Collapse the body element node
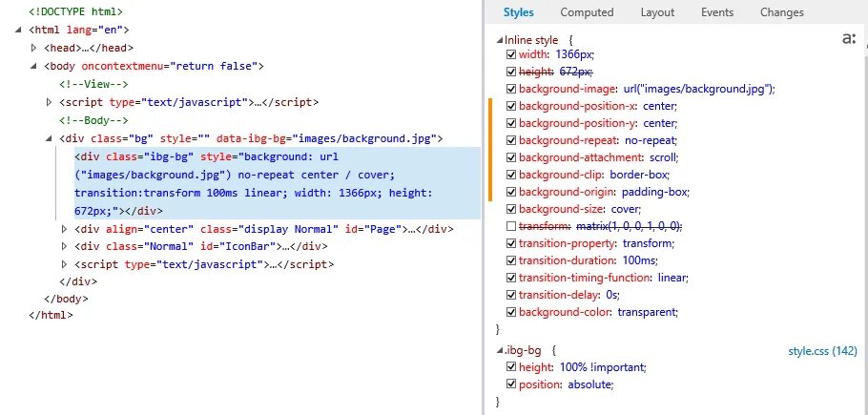This screenshot has width=868, height=415. point(34,67)
